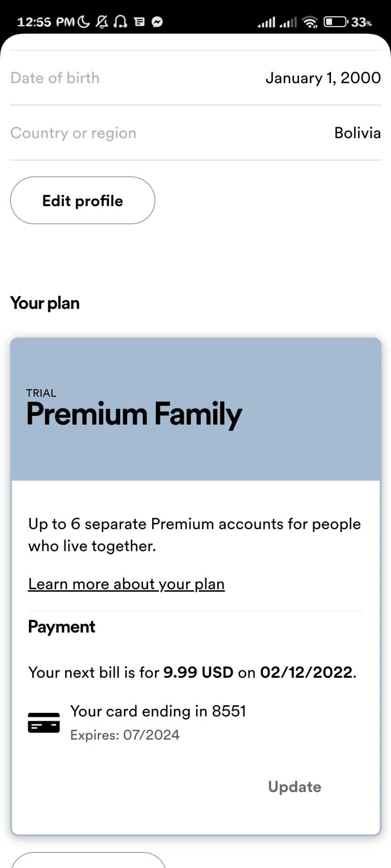Tap the muted bell icon in status bar
Viewport: 391px width, 868px height.
[102, 22]
